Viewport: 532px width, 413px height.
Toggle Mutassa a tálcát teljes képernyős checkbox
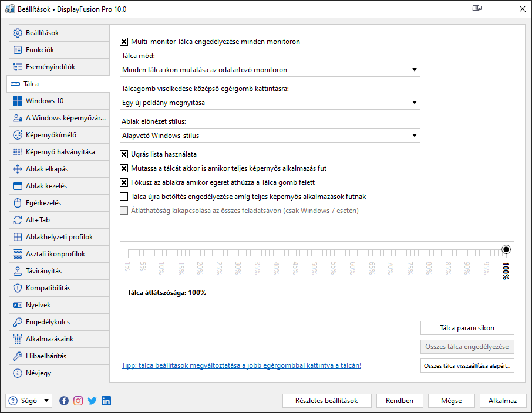(x=124, y=168)
